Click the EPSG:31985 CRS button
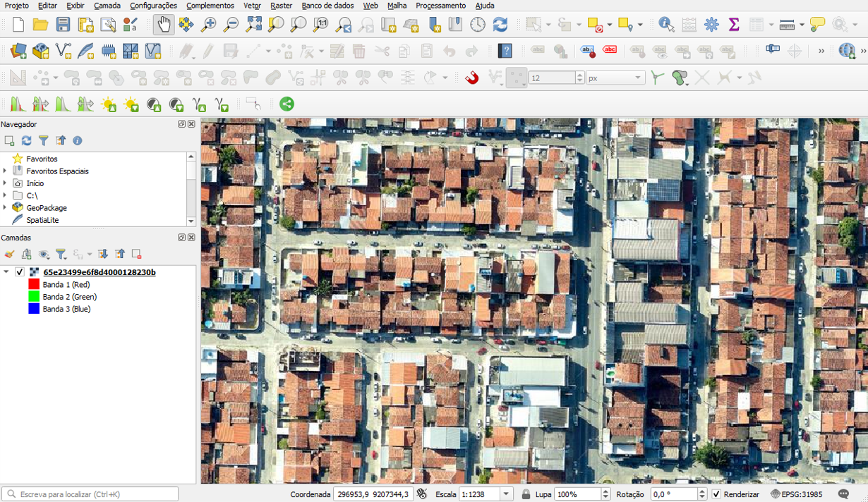Image resolution: width=868 pixels, height=502 pixels. pos(796,494)
